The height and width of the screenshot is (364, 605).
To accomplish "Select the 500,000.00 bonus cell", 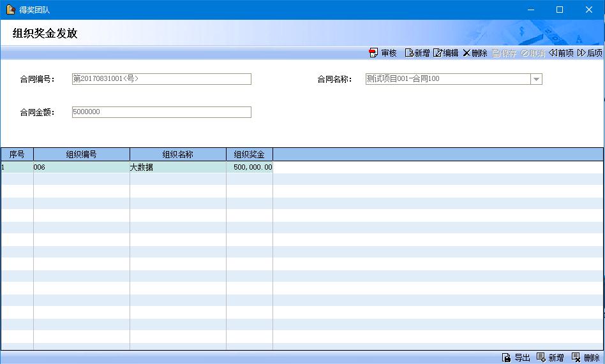I will 250,168.
